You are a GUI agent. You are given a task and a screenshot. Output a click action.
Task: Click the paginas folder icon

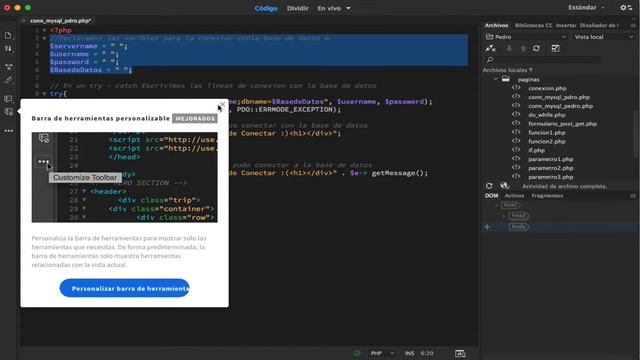coord(506,79)
